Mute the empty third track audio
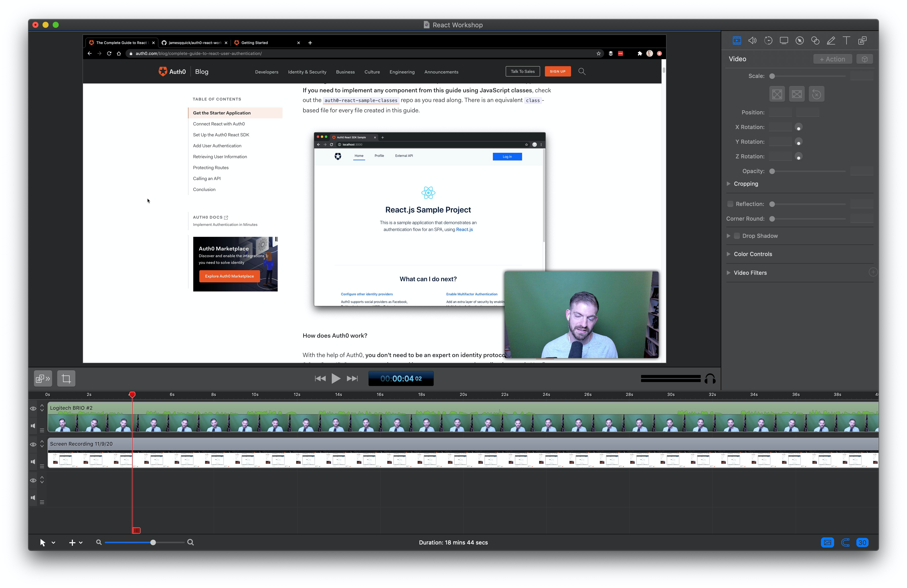The height and width of the screenshot is (588, 907). point(33,497)
